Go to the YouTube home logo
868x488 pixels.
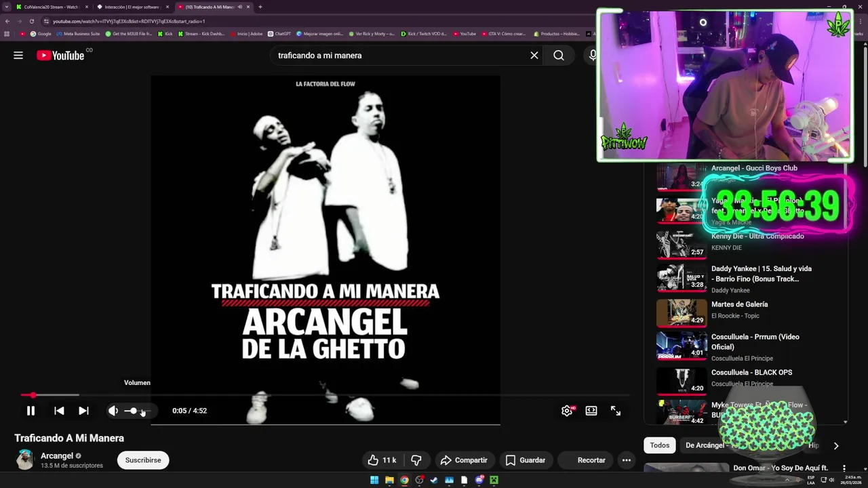[x=60, y=56]
